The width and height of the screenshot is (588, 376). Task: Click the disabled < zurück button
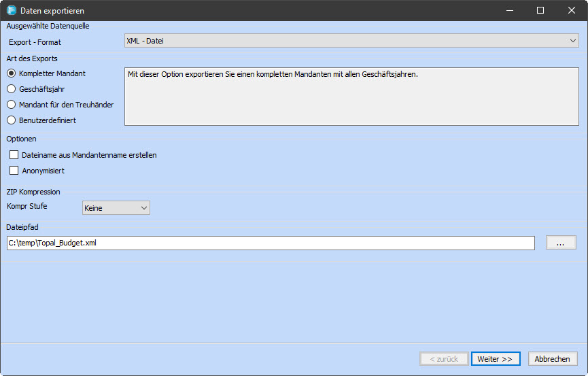tap(444, 359)
